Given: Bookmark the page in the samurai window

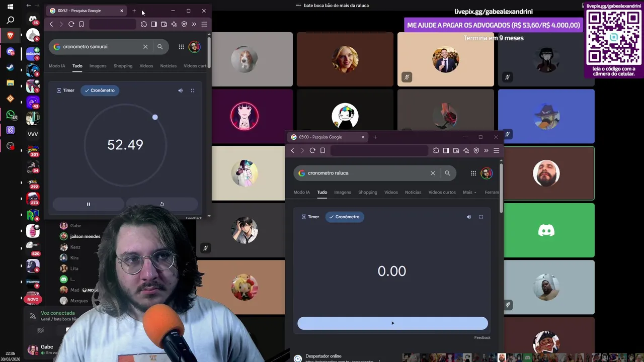Looking at the screenshot, I should pyautogui.click(x=82, y=24).
